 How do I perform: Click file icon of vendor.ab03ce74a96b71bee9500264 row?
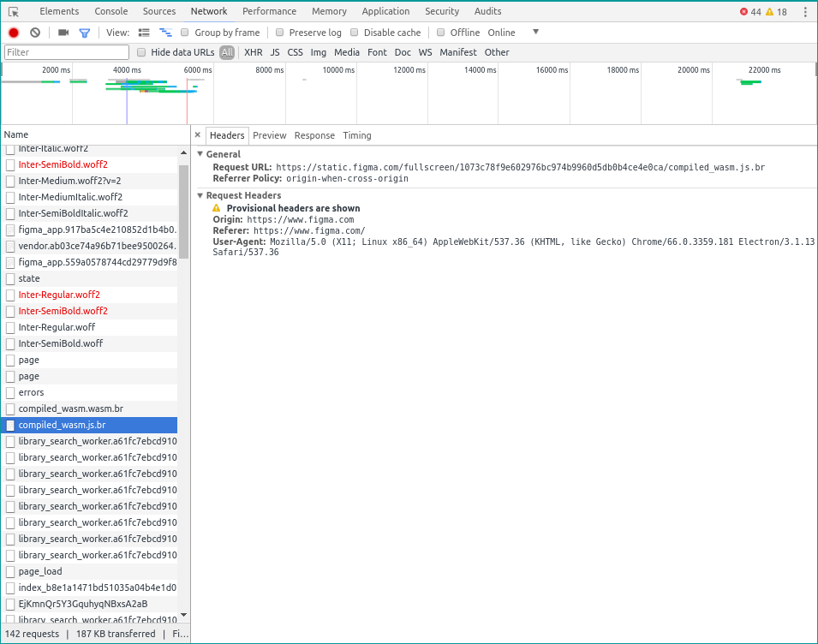[x=10, y=246]
